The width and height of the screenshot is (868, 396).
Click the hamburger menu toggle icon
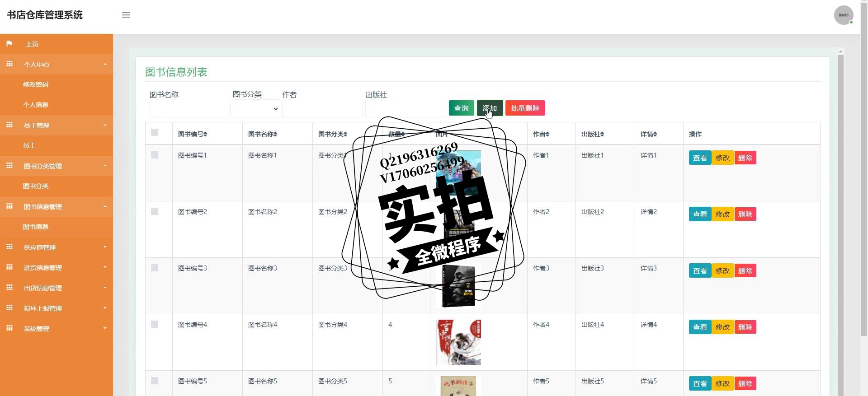pos(126,15)
